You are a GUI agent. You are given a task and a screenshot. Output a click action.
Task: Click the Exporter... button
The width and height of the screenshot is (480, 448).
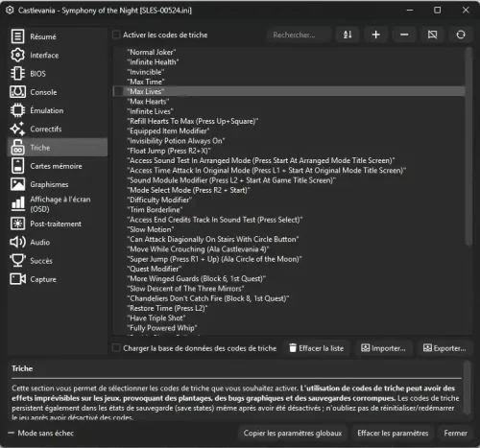444,348
